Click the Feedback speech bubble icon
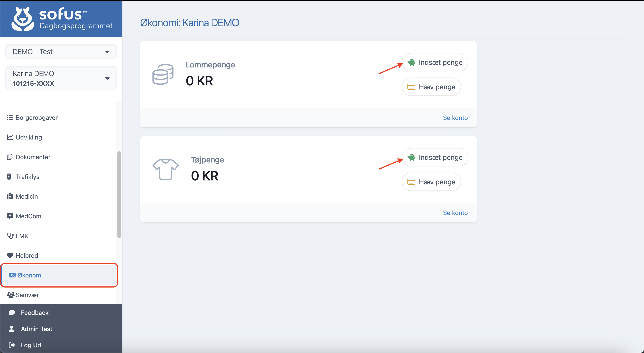 (11, 312)
